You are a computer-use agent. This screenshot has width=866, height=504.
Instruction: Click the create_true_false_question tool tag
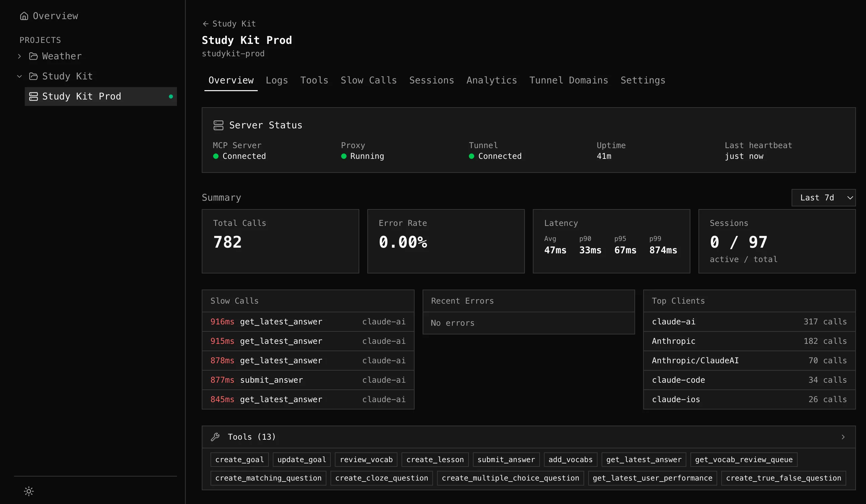784,478
